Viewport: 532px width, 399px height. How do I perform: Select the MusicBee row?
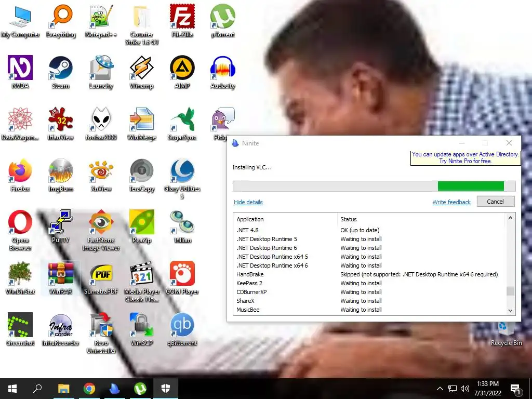pos(370,310)
